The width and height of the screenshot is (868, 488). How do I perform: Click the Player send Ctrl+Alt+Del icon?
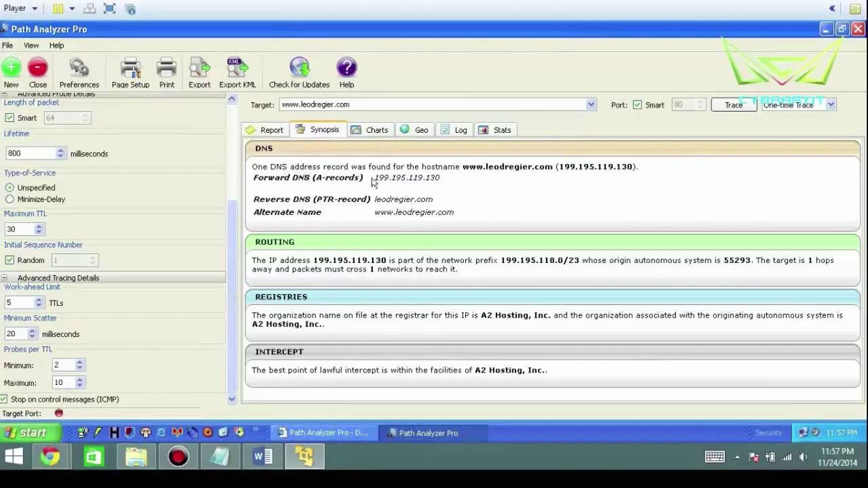(90, 9)
